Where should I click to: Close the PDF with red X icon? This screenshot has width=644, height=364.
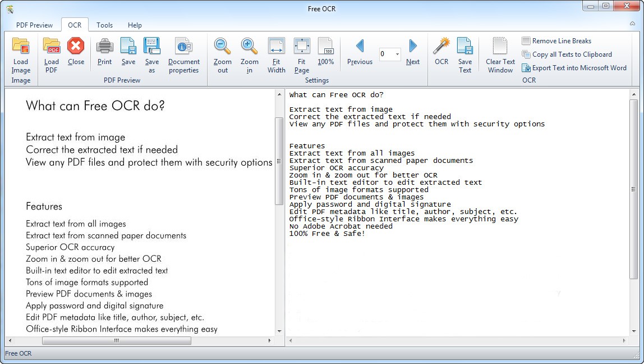(x=76, y=46)
